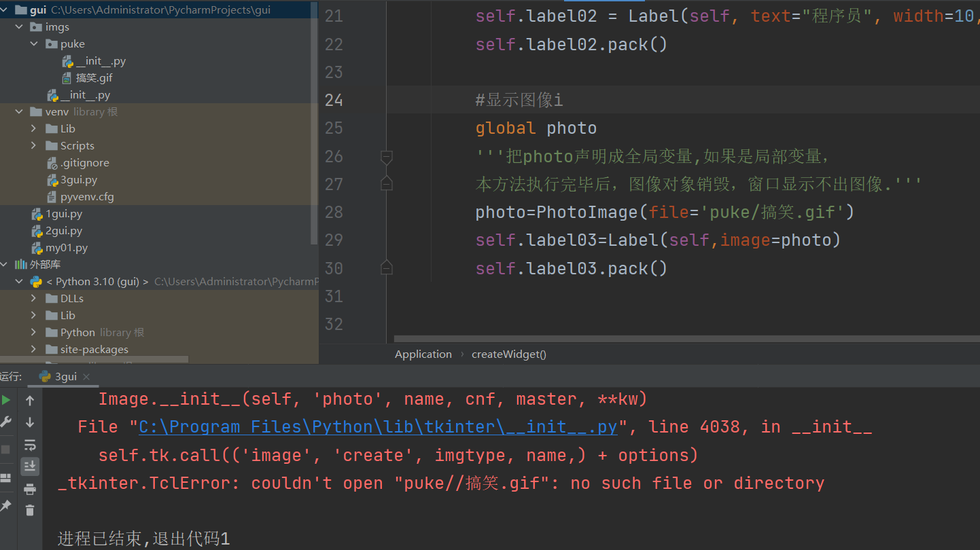Fold the docstring at line 26
This screenshot has width=980, height=550.
point(387,158)
